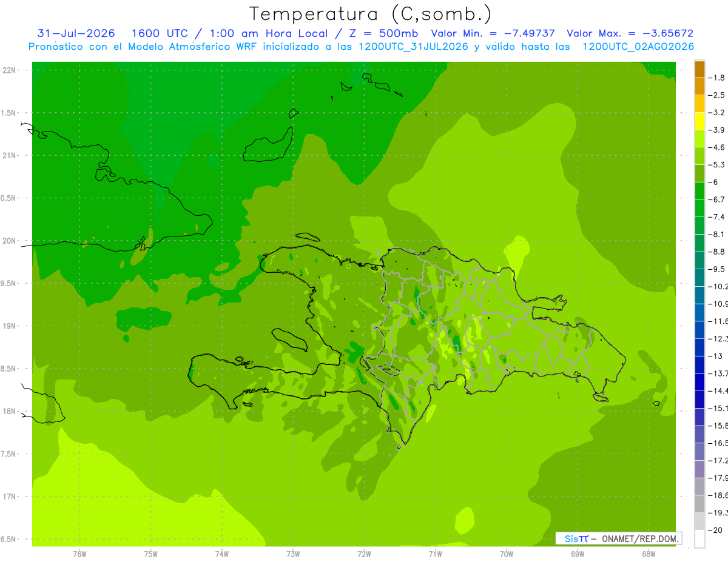Click the '-20' colorbar label
Screen dimensions: 728x562
point(715,530)
